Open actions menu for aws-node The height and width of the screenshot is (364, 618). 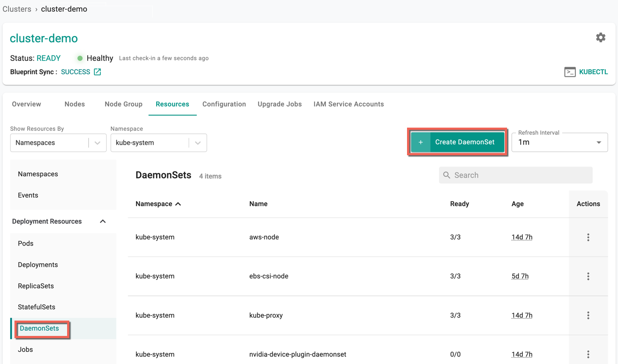pos(588,237)
